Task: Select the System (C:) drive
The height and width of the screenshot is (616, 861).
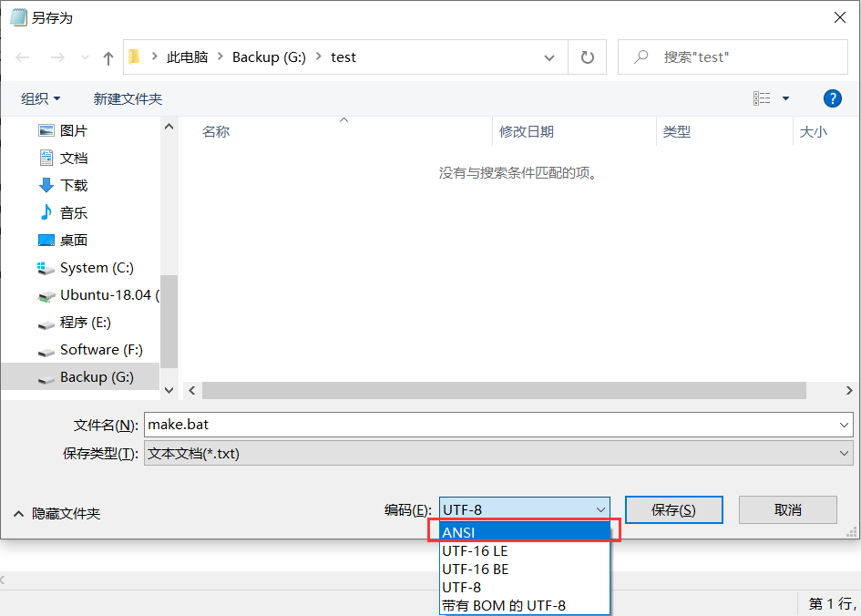Action: click(85, 267)
